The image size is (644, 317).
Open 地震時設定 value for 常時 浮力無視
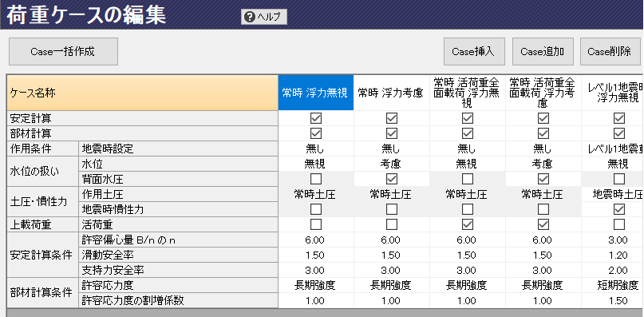pyautogui.click(x=315, y=149)
